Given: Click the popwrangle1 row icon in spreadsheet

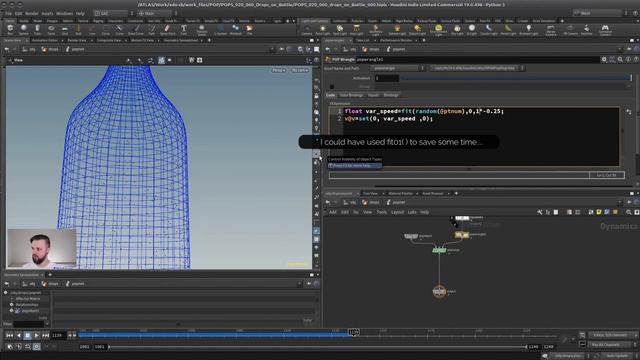Looking at the screenshot, I should [18, 311].
